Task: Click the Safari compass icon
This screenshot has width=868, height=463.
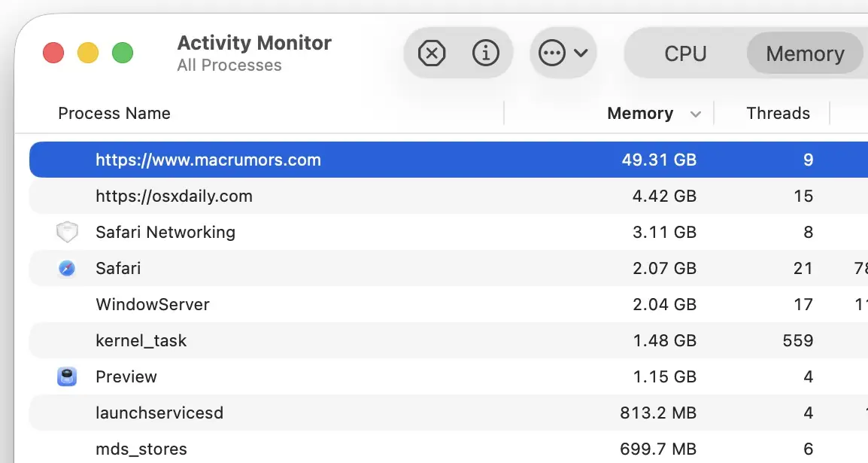Action: coord(67,268)
